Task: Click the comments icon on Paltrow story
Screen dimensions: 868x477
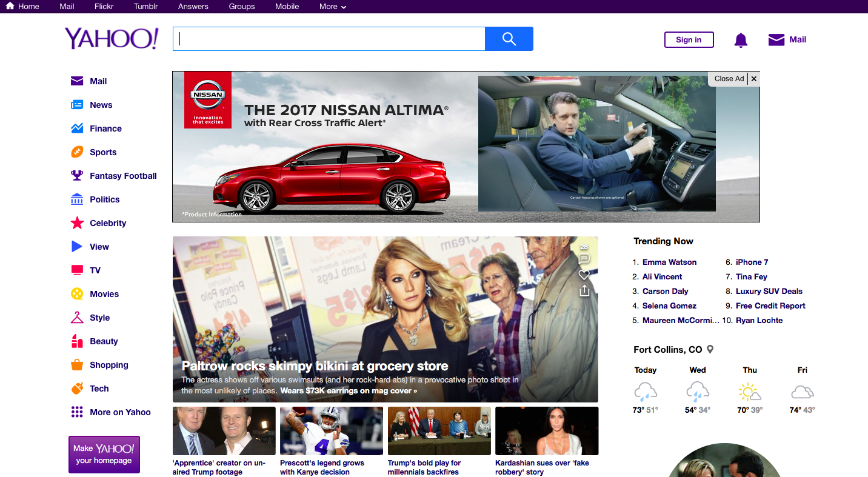Action: click(584, 259)
